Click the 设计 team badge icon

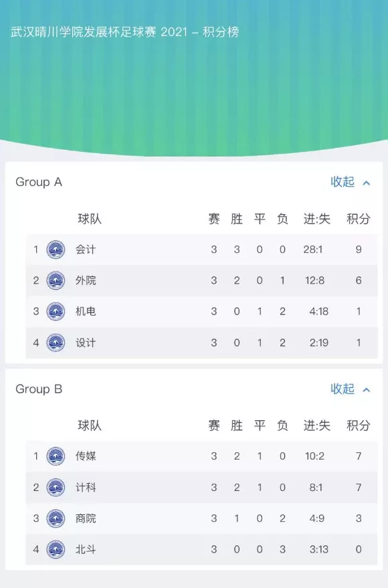click(x=56, y=342)
